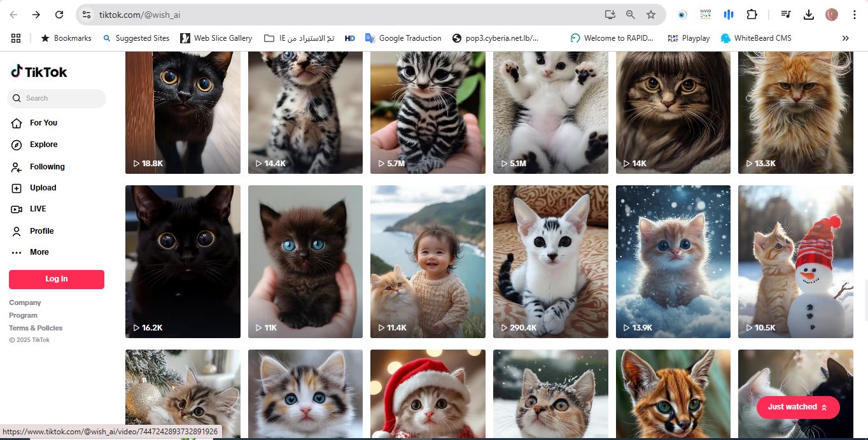Expand the Program footer section
This screenshot has width=868, height=440.
coord(23,315)
